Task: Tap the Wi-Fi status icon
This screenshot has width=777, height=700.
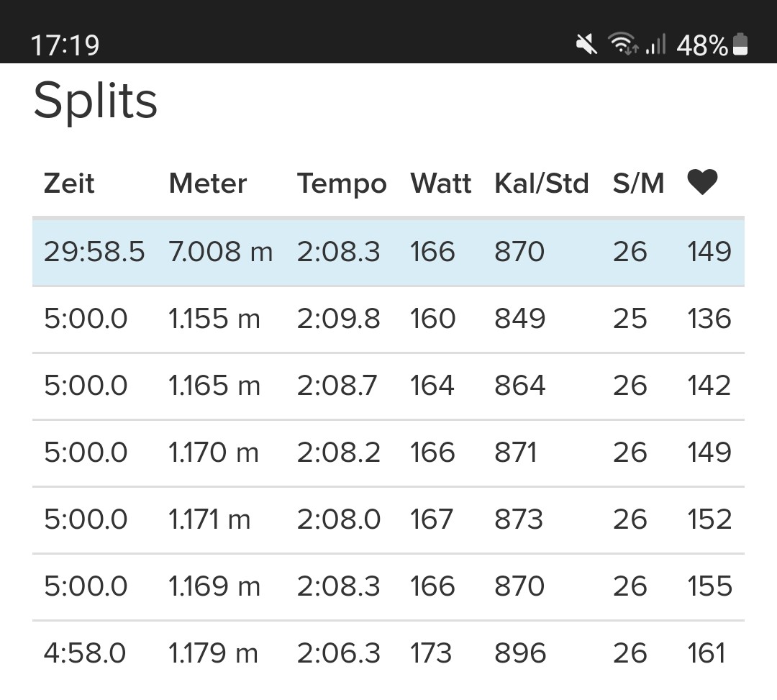Action: pyautogui.click(x=623, y=45)
